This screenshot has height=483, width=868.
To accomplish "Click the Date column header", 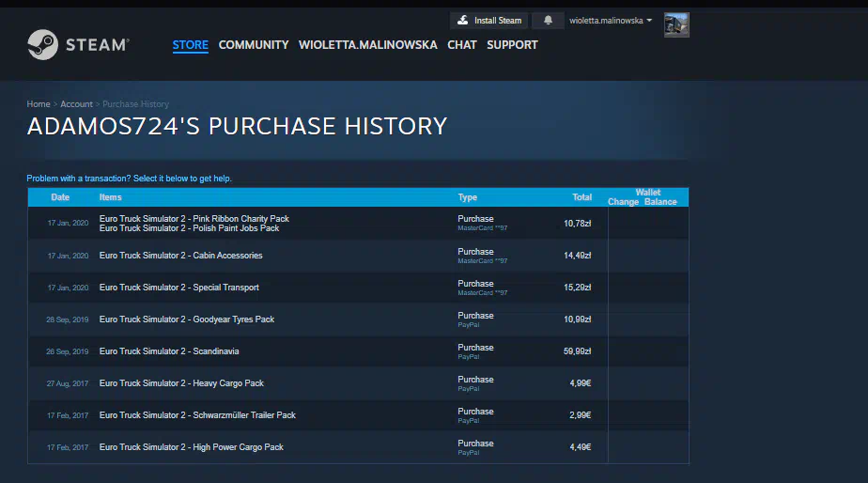I will tap(60, 197).
